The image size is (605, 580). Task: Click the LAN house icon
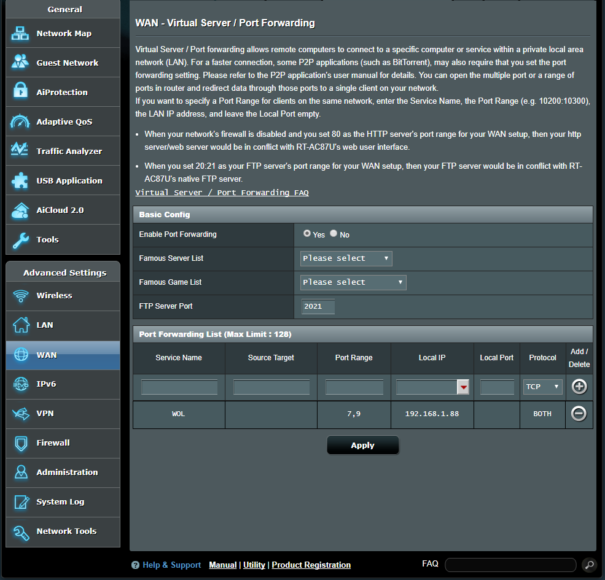[21, 325]
